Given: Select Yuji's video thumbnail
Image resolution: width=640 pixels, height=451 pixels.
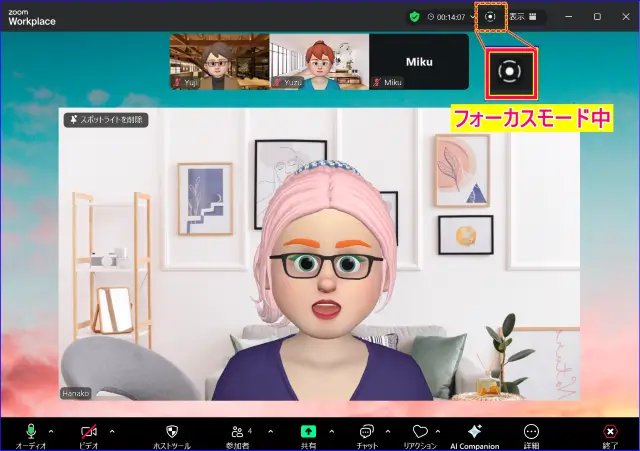Looking at the screenshot, I should coord(219,61).
